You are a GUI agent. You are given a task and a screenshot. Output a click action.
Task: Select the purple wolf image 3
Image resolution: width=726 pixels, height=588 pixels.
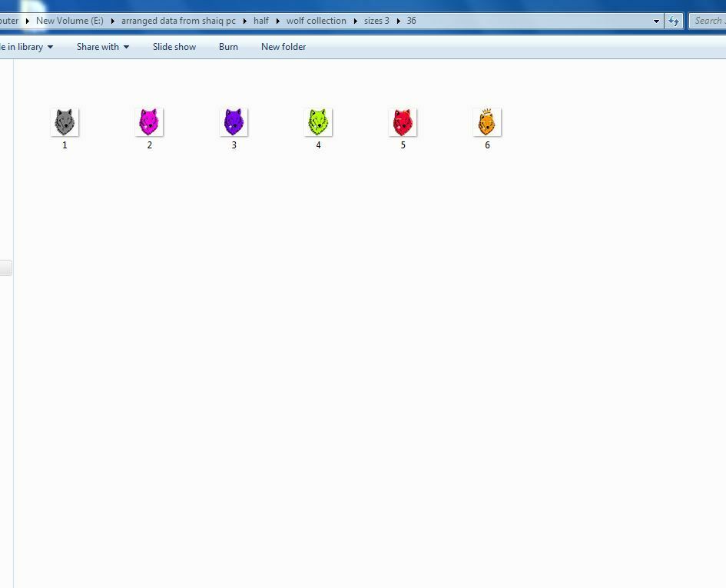[x=234, y=122]
